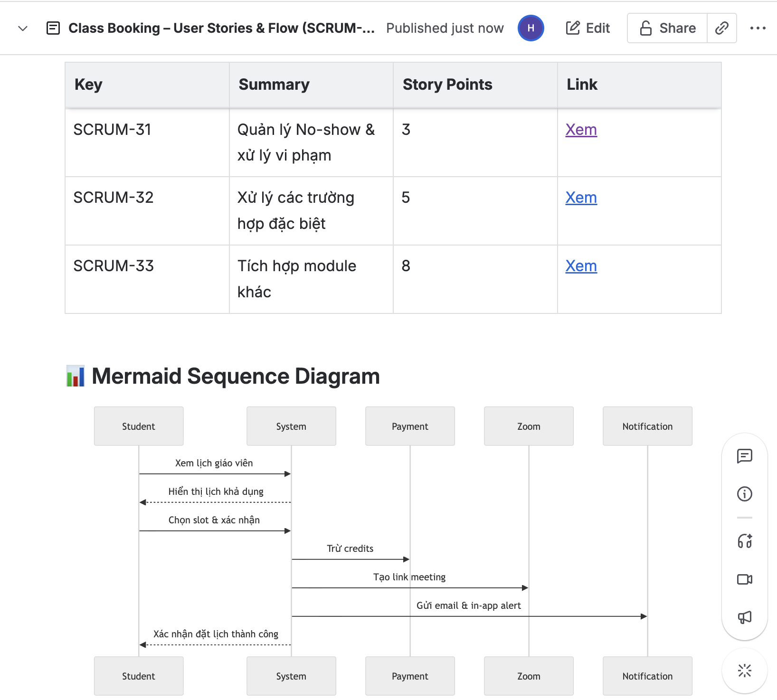Open the Share dialog
This screenshot has width=777, height=700.
667,28
